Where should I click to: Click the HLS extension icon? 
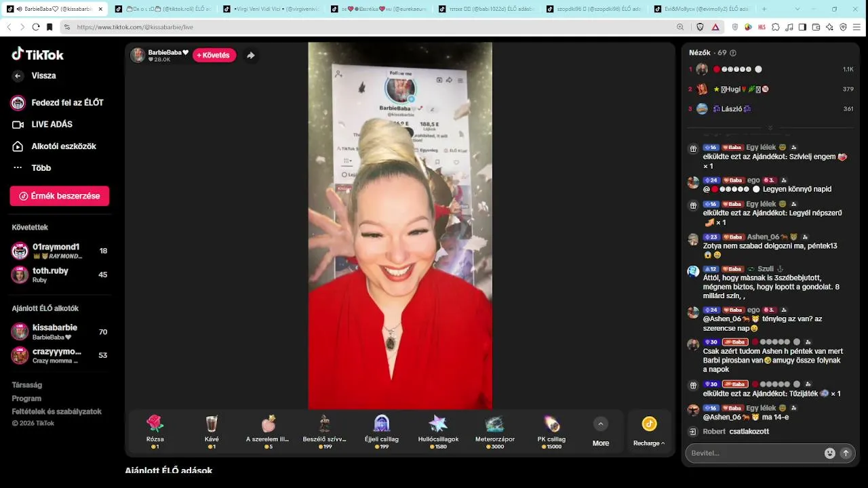(x=762, y=27)
